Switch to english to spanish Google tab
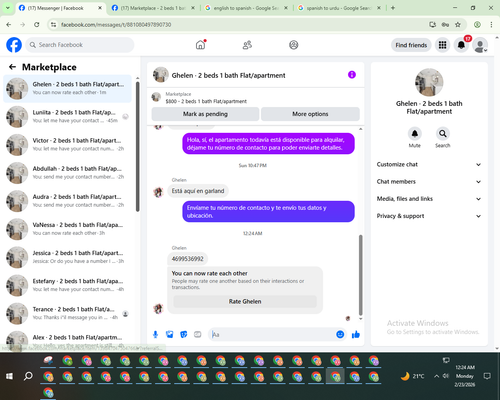Image resolution: width=500 pixels, height=400 pixels. 246,8
